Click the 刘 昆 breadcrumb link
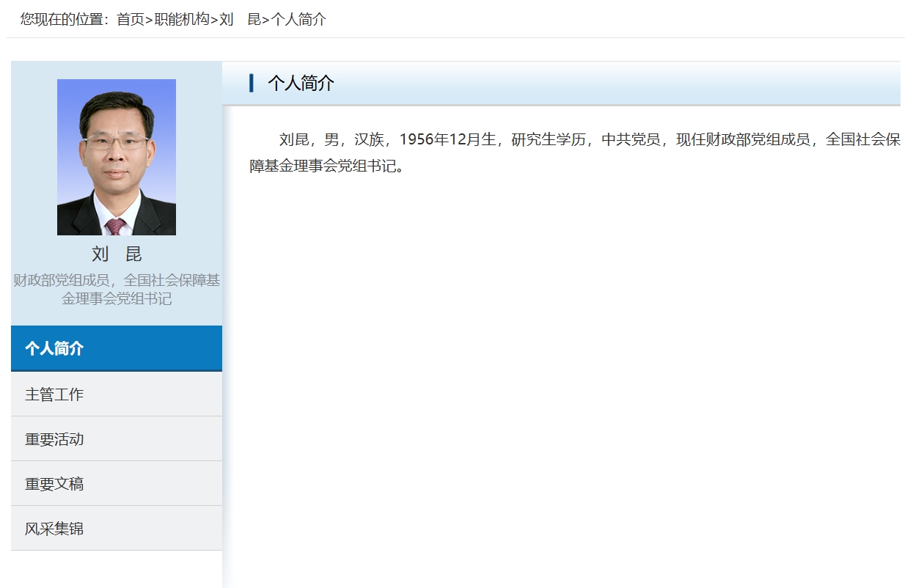 [240, 20]
